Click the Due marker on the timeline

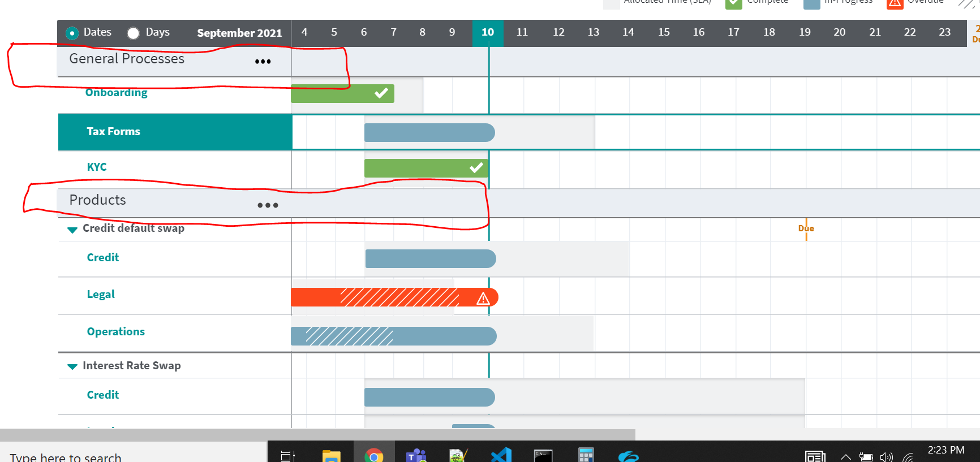click(x=806, y=228)
